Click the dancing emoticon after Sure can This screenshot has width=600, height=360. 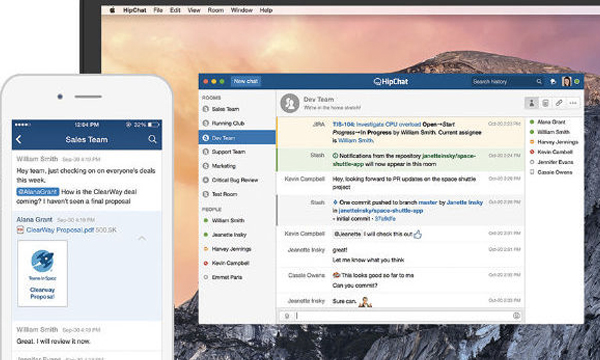click(365, 302)
